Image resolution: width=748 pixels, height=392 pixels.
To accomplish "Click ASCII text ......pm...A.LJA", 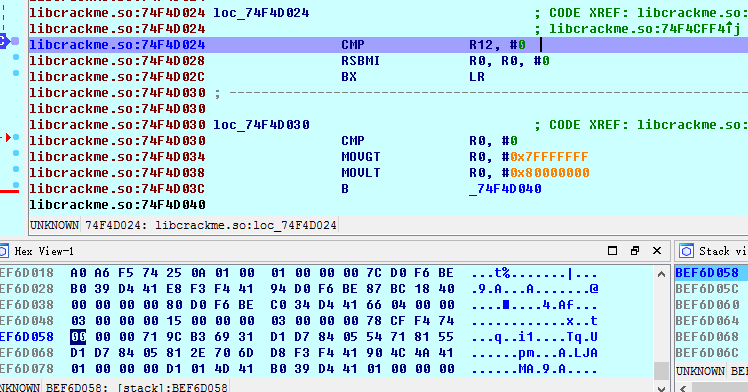I will 534,353.
